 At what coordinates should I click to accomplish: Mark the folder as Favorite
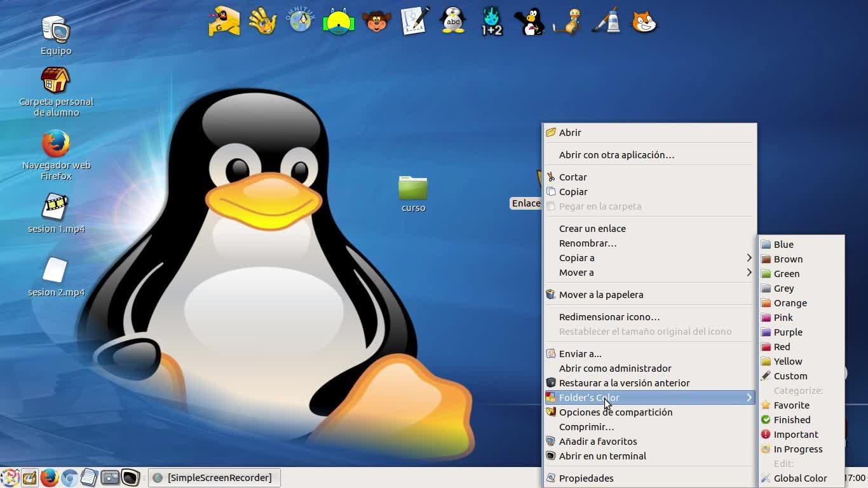801,405
